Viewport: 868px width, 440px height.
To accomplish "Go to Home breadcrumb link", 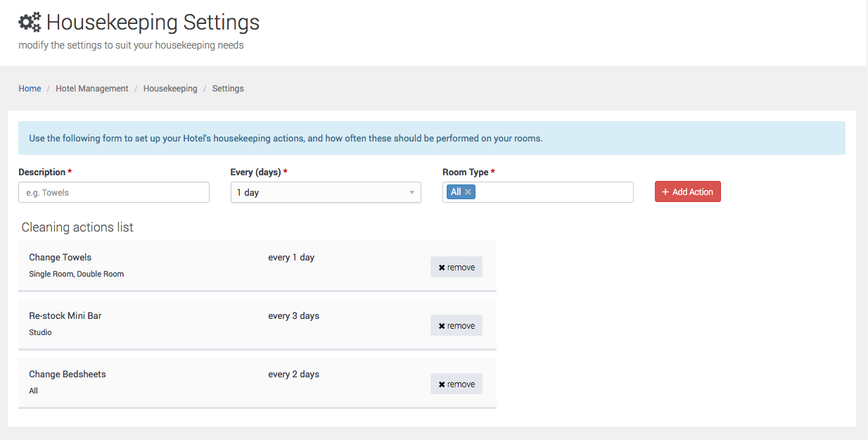I will coord(30,89).
